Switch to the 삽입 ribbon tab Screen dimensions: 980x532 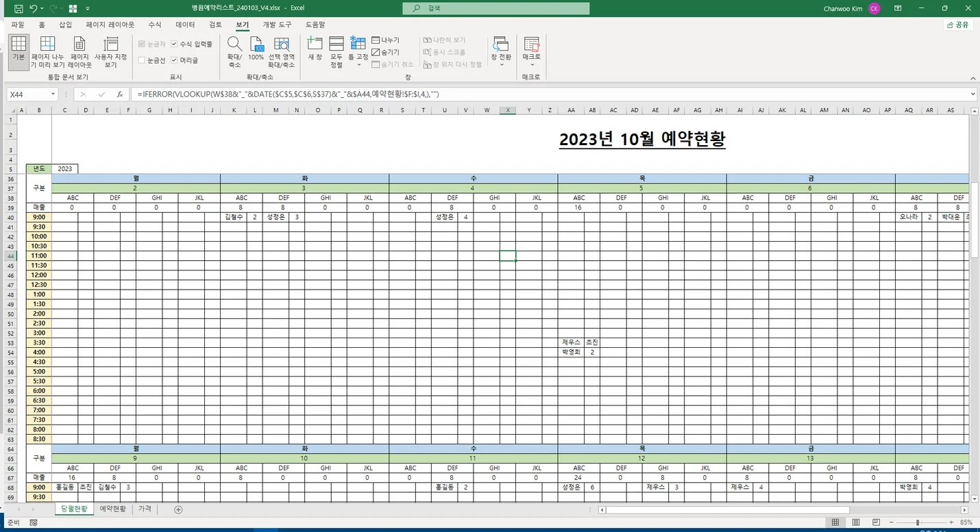point(65,25)
